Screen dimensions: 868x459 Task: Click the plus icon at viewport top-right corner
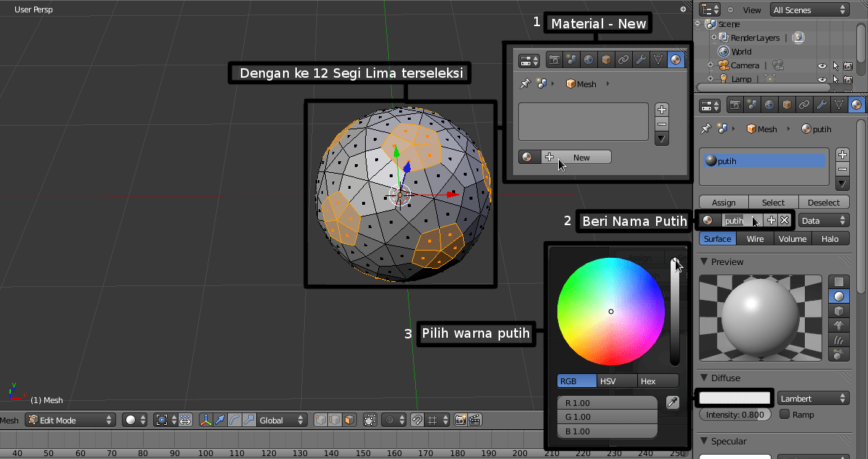(x=683, y=9)
